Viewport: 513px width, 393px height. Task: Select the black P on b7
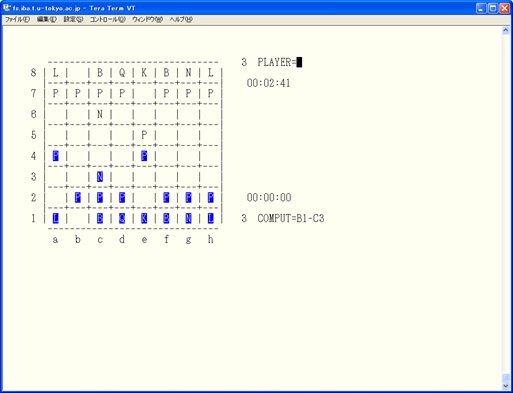point(78,93)
